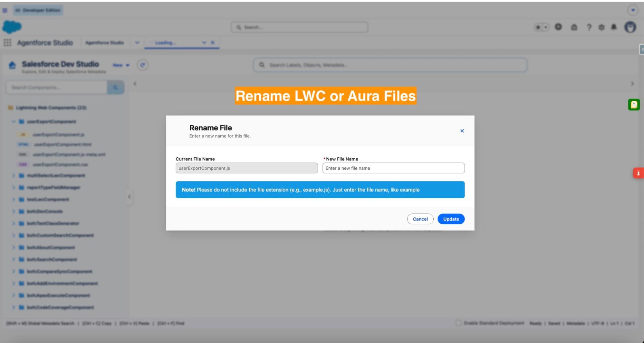
Task: Open the hamburger menu beside Developer Edition
Action: [5, 10]
